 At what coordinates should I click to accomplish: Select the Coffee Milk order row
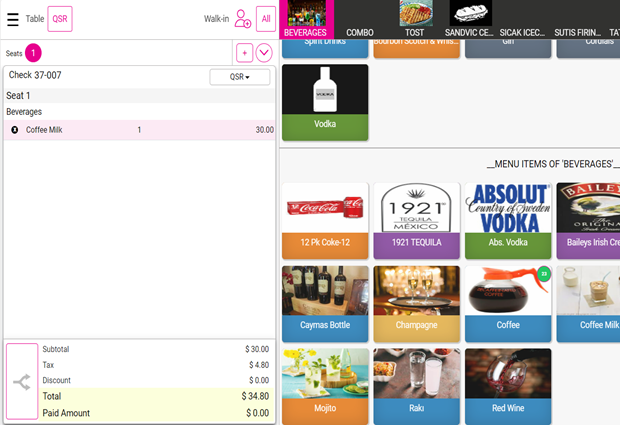138,130
